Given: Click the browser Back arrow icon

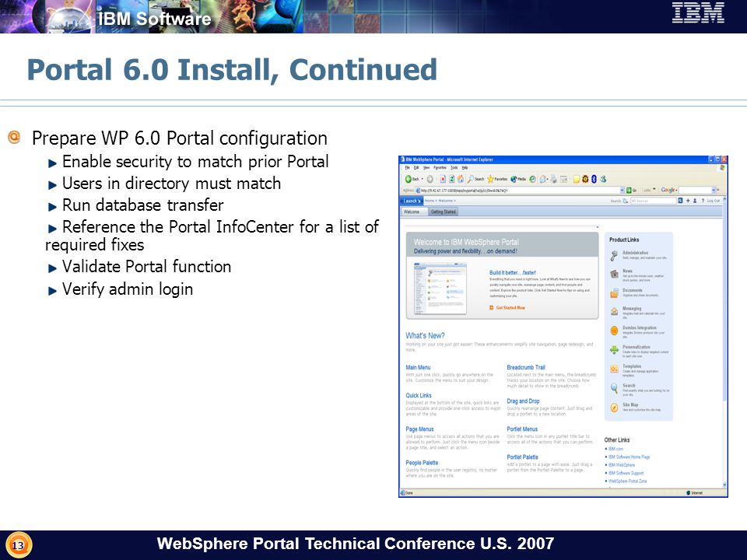Looking at the screenshot, I should click(x=409, y=179).
